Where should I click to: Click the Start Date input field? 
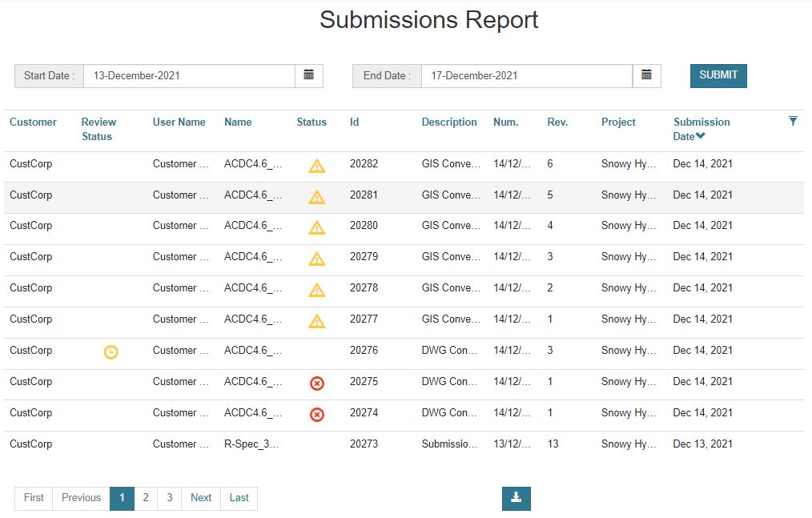point(189,76)
